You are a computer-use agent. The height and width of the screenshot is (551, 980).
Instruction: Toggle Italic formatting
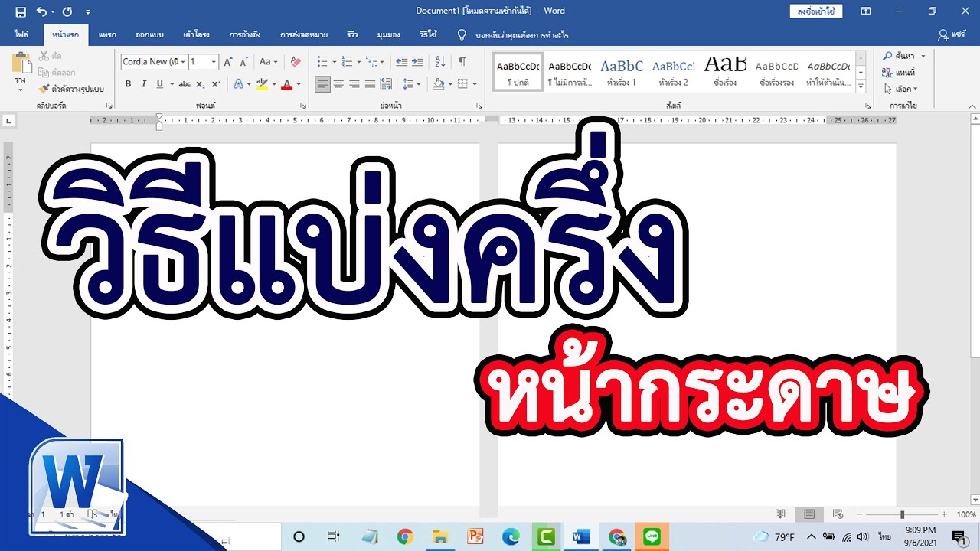(144, 84)
